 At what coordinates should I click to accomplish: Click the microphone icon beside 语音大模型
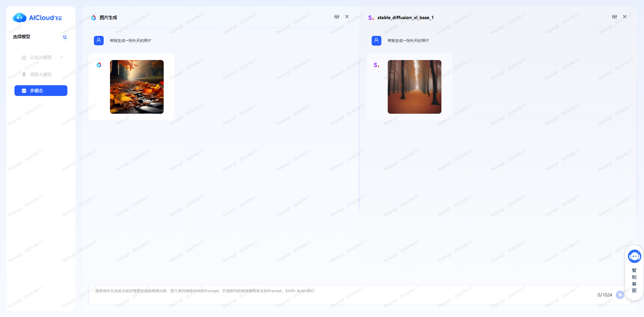(24, 74)
